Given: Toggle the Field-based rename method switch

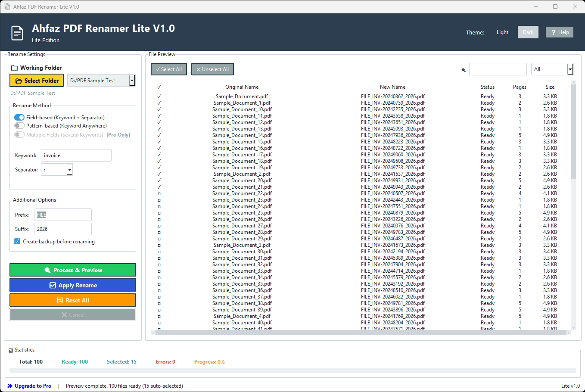Looking at the screenshot, I should tap(19, 118).
